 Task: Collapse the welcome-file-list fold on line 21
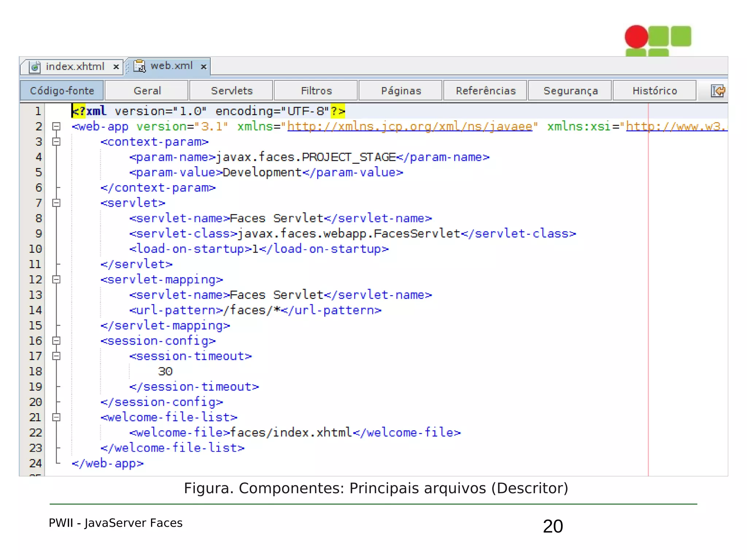click(56, 417)
